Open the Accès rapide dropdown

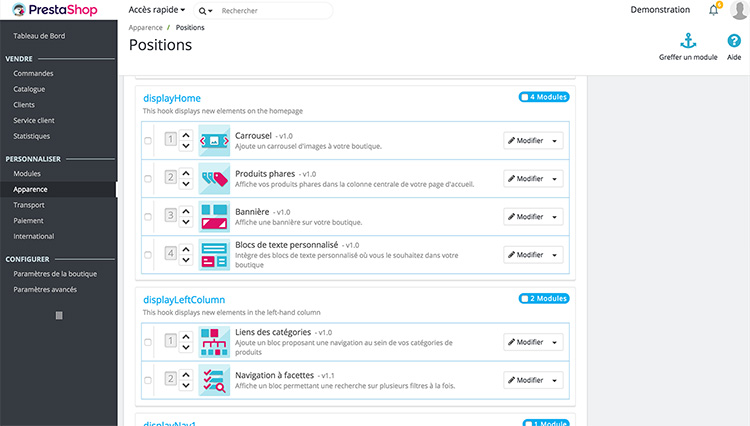tap(156, 10)
